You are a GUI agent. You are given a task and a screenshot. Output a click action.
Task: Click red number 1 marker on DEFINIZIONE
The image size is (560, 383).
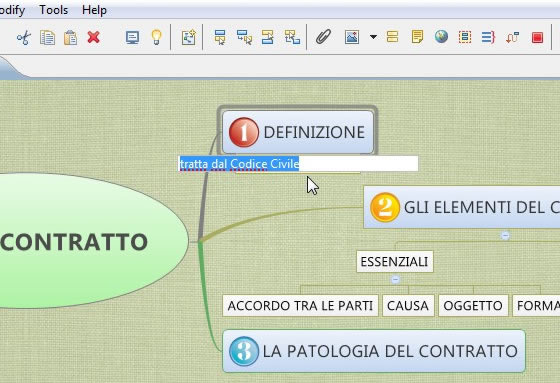(244, 132)
